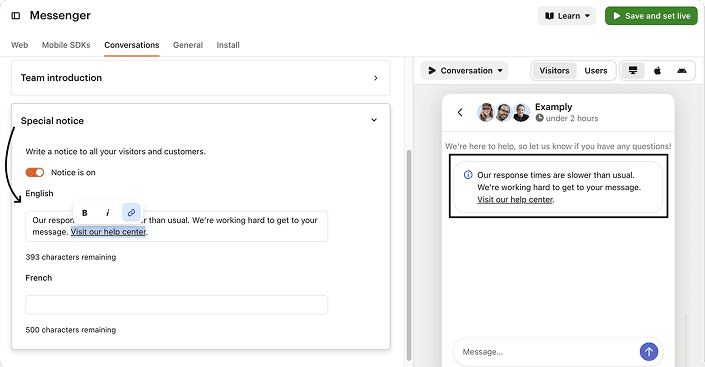
Task: Click the Messenger page title
Action: (60, 15)
